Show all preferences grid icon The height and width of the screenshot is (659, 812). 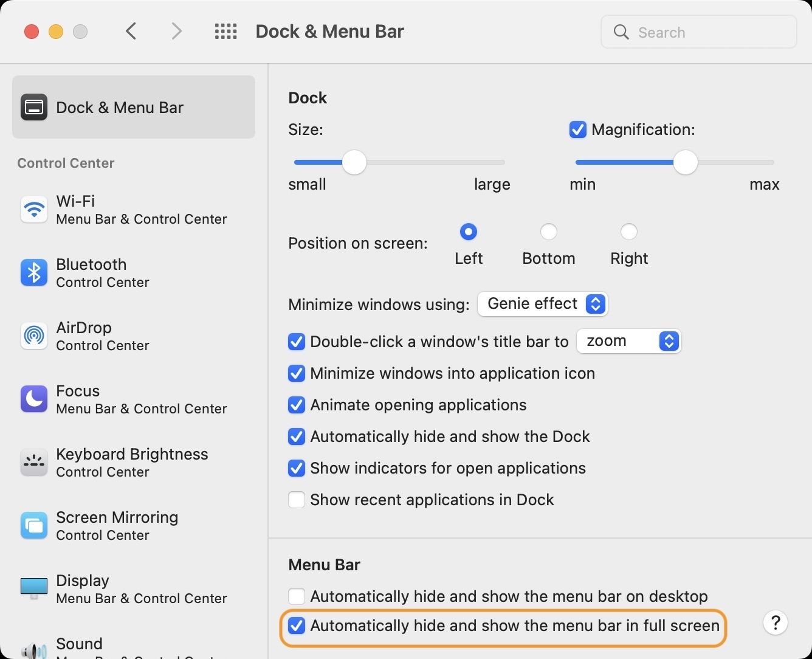(x=225, y=32)
